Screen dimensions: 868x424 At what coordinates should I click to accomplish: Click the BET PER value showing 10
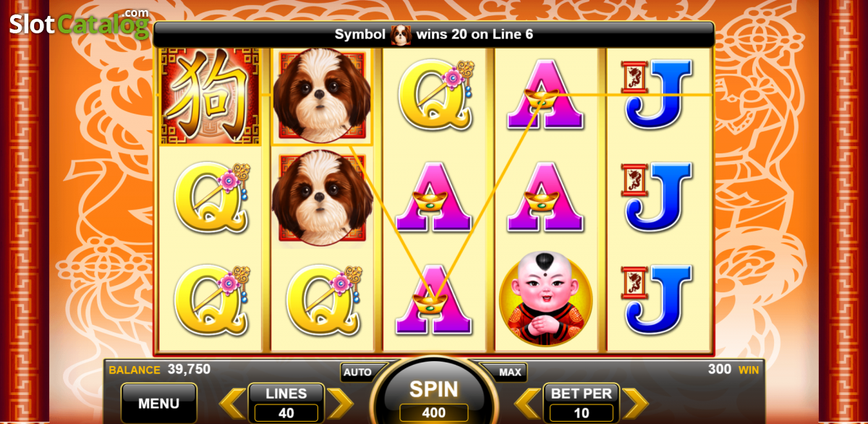pos(582,413)
